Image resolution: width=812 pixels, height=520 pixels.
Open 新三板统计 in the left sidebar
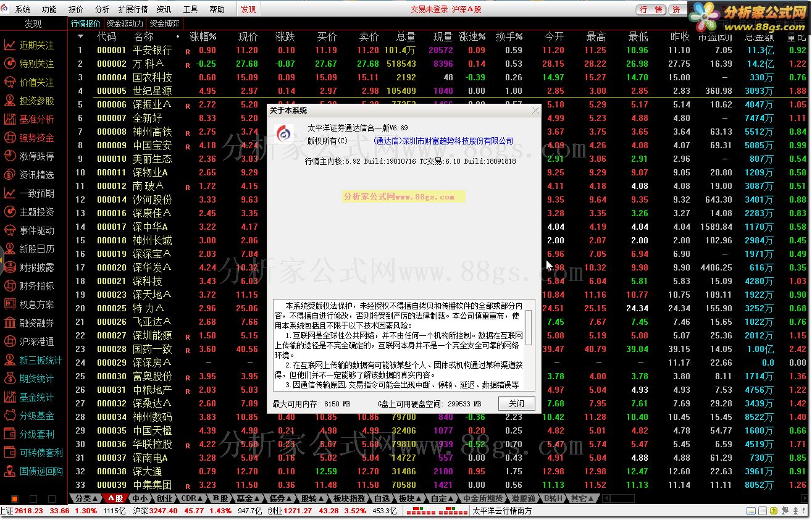(34, 360)
